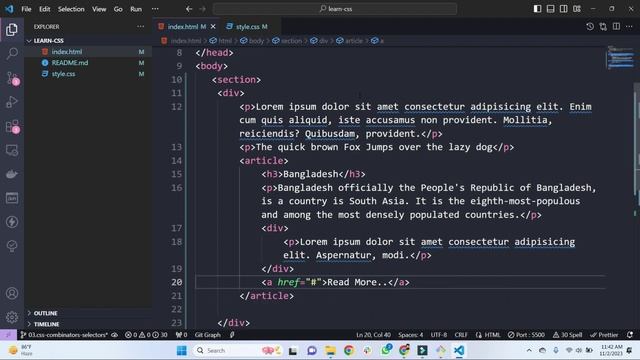640x360 pixels.
Task: Go forward using navigation arrow
Action: [x=202, y=9]
